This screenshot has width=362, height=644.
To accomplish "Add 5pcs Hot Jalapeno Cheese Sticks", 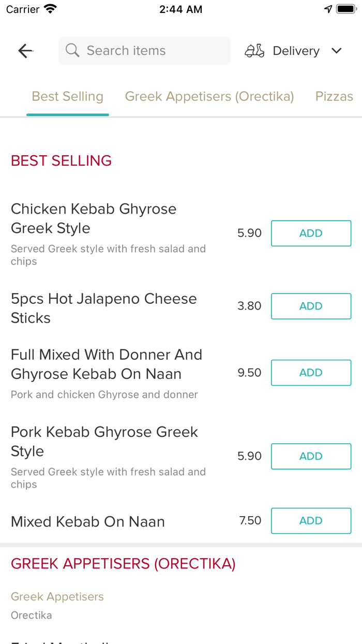I will (x=311, y=306).
